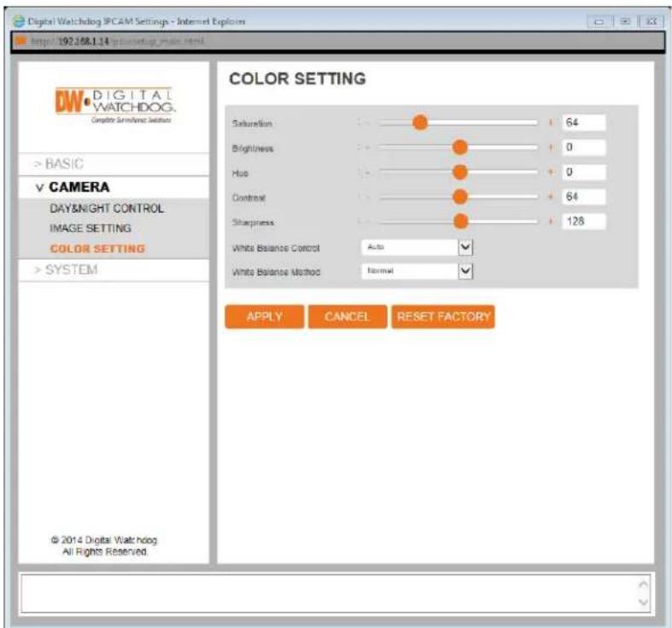Image resolution: width=672 pixels, height=628 pixels.
Task: Click the Sharpness value field showing 128
Action: pyautogui.click(x=584, y=221)
